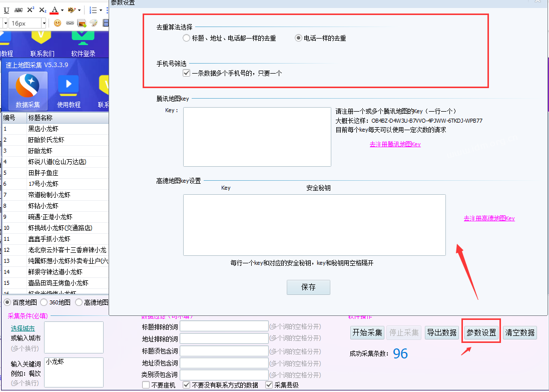
Task: Select the row 盱眙於氏龙虾
Action: (x=56, y=140)
